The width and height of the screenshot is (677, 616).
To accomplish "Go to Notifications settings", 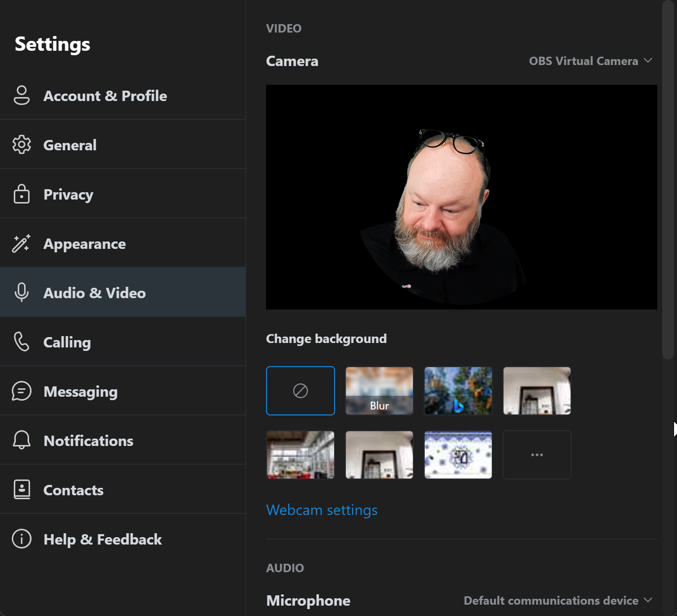I will pyautogui.click(x=123, y=440).
